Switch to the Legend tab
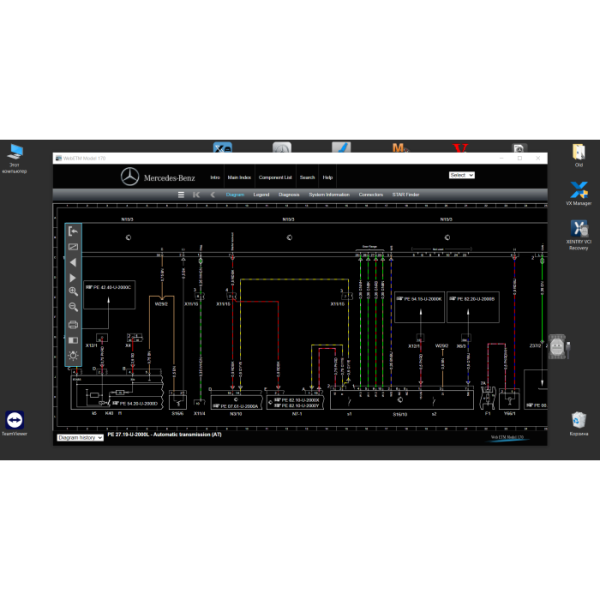 261,195
